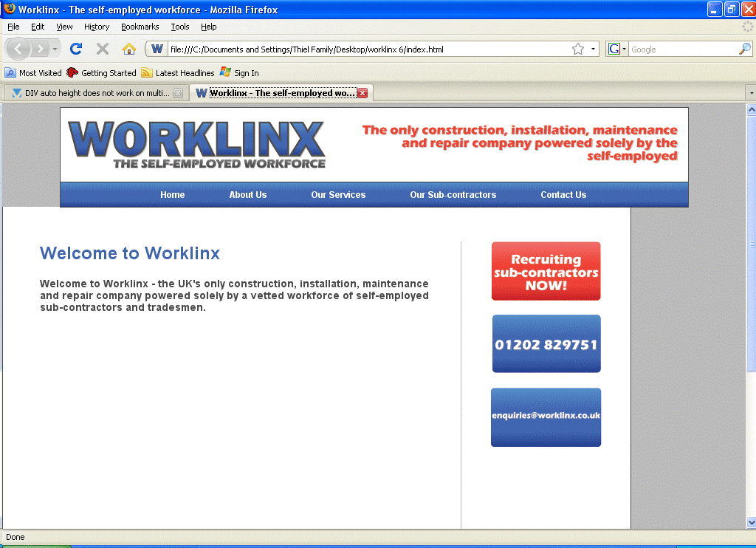Screen dimensions: 756x548
Task: Click the scrollbar up arrow
Action: [751, 110]
